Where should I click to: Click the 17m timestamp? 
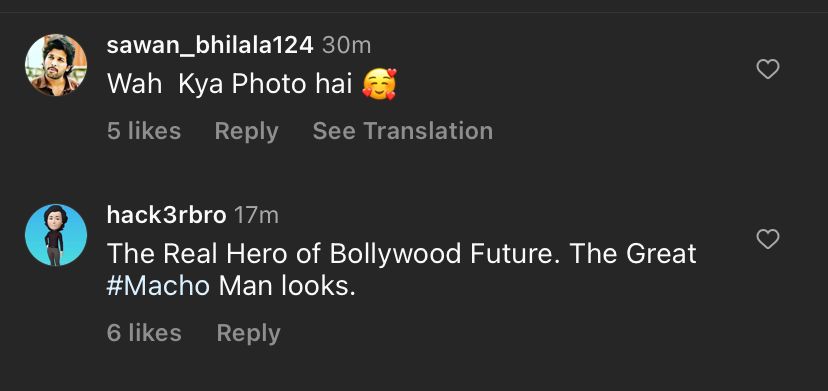[x=256, y=215]
